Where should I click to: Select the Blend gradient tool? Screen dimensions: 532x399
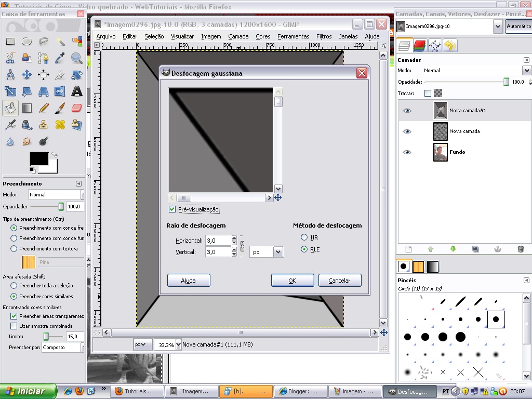click(x=27, y=108)
